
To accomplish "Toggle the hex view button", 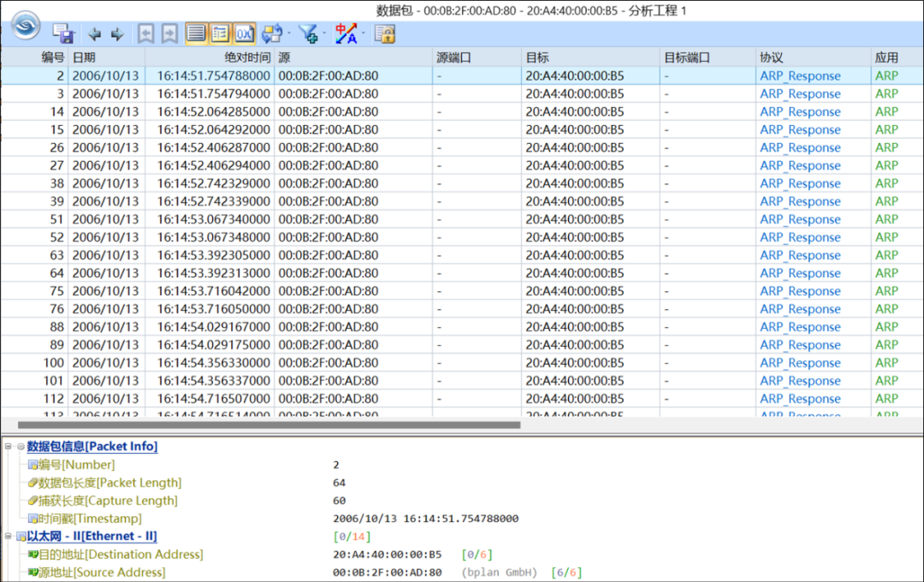I will pyautogui.click(x=245, y=34).
